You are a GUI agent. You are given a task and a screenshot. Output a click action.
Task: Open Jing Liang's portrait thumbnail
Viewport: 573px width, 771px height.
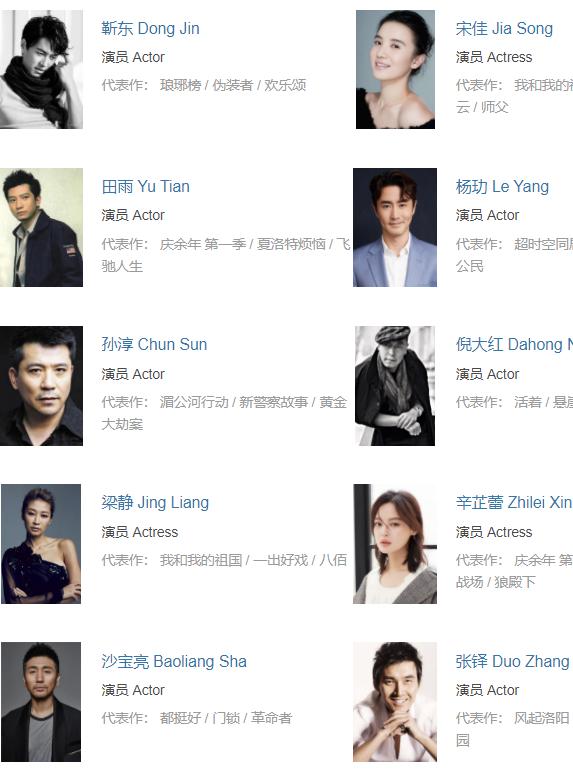(x=41, y=544)
